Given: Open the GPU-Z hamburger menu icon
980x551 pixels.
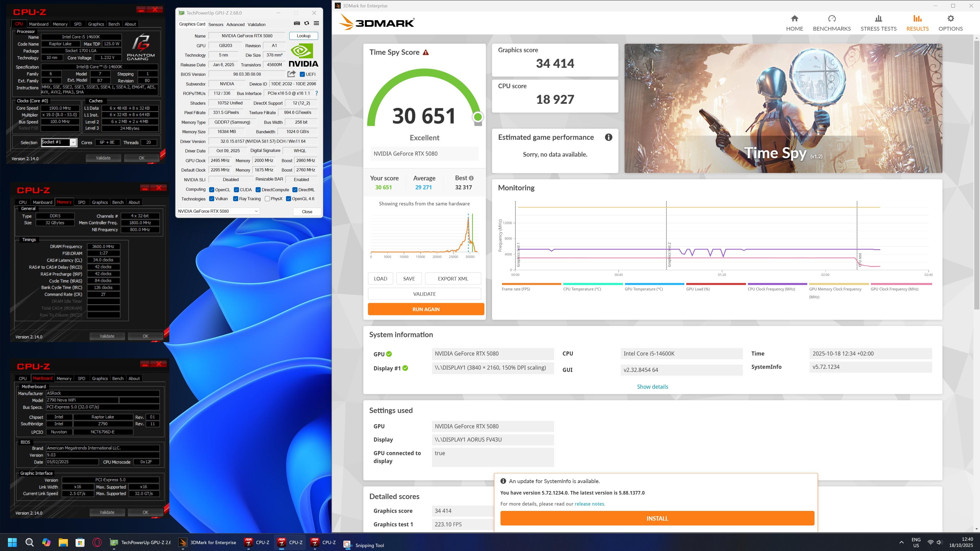Looking at the screenshot, I should [x=316, y=23].
